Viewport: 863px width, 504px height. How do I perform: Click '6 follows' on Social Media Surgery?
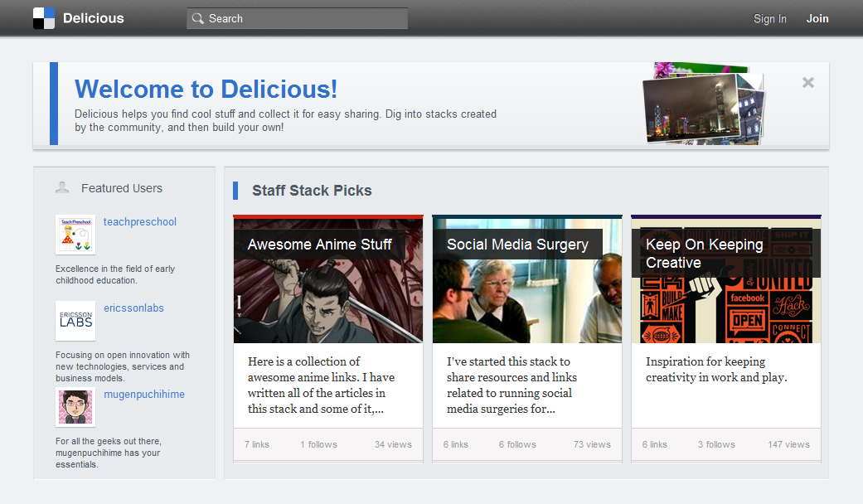coord(517,444)
